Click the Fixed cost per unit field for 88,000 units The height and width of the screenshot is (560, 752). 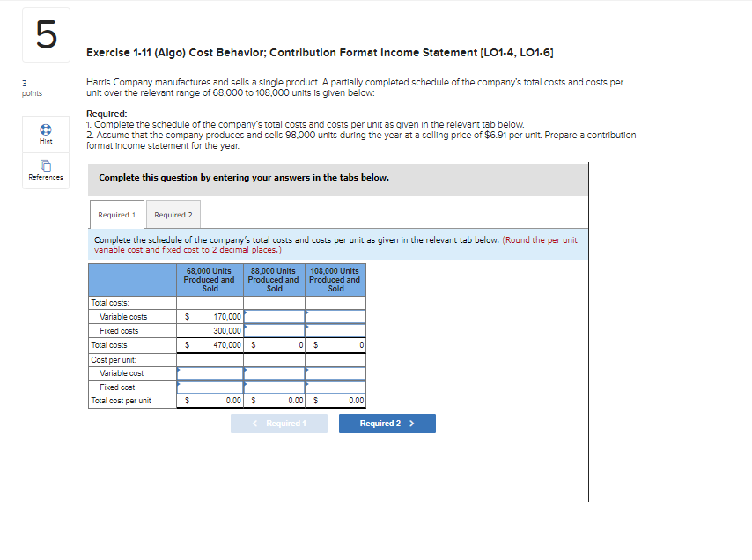273,387
